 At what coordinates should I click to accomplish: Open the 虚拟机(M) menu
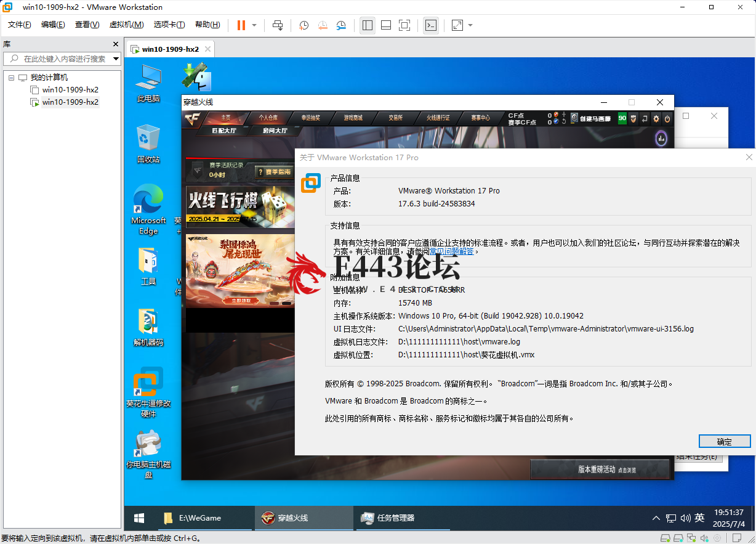pos(126,25)
